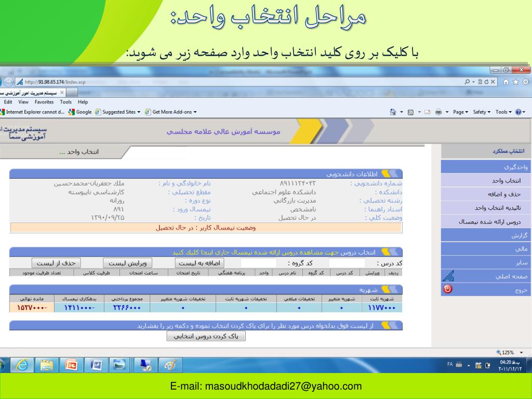The height and width of the screenshot is (399, 532).
Task: Expand the واحدگیری sidebar section
Action: [486, 167]
